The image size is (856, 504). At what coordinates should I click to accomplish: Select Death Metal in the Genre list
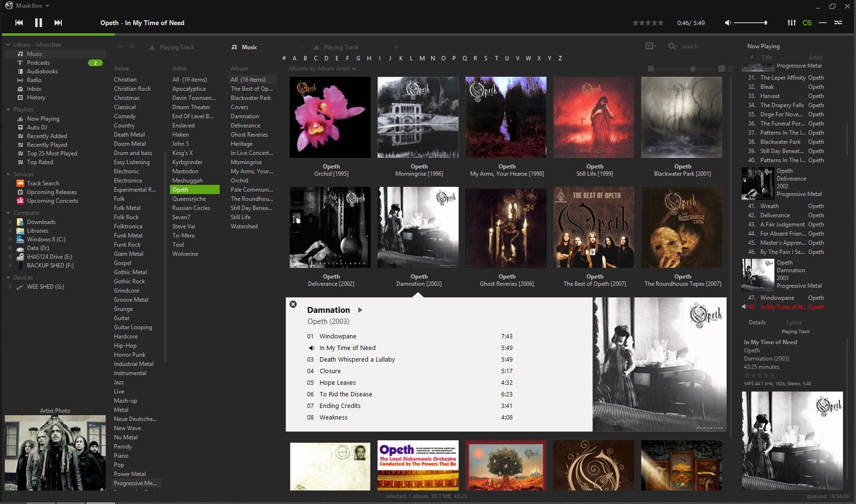[129, 135]
